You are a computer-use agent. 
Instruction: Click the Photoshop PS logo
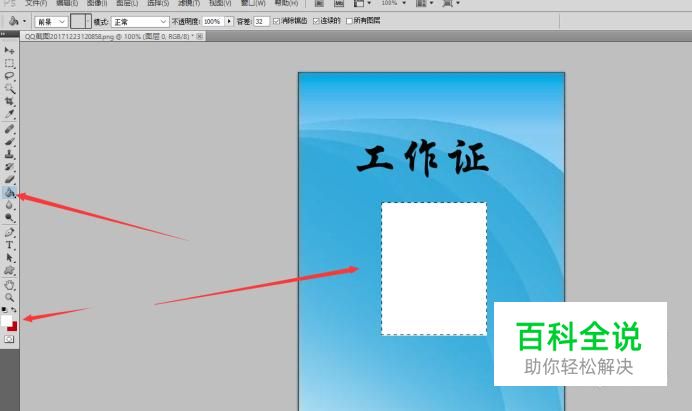(9, 3)
